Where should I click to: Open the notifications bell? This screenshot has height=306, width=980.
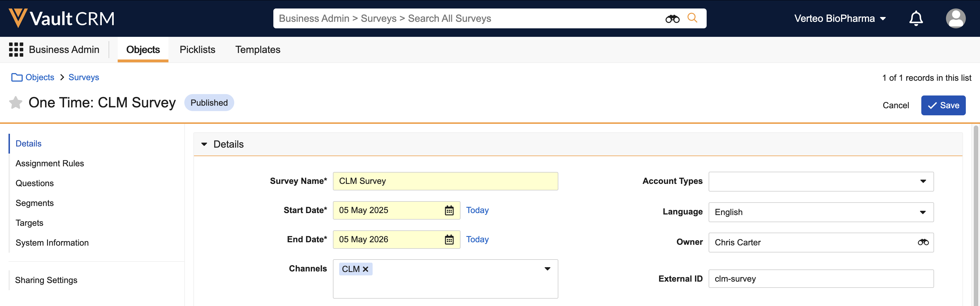pyautogui.click(x=915, y=18)
